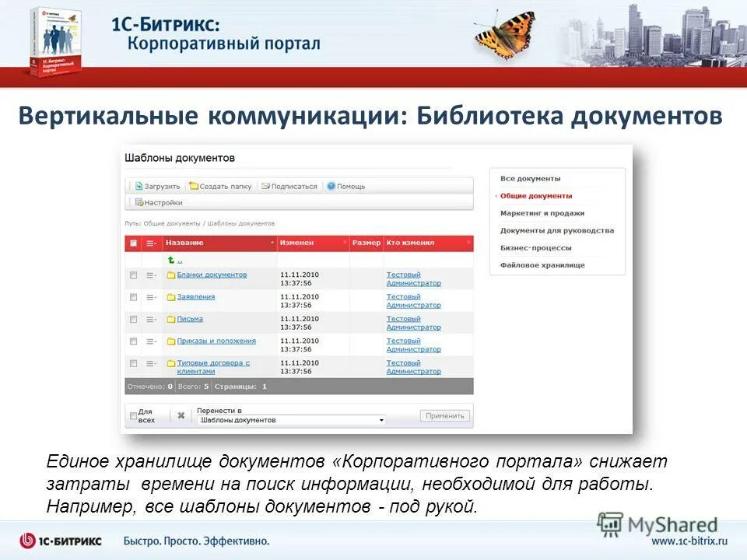
Task: Open the actions menu beside Приказы и положения
Action: pos(150,341)
